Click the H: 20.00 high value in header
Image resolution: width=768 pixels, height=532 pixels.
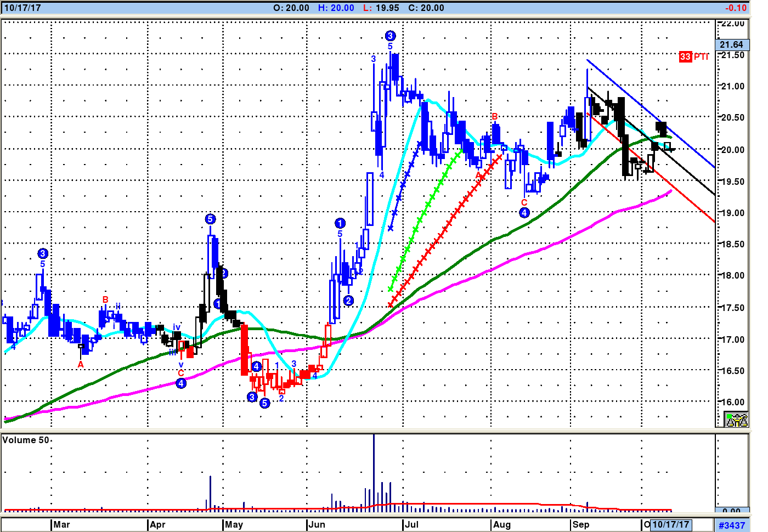[x=336, y=8]
